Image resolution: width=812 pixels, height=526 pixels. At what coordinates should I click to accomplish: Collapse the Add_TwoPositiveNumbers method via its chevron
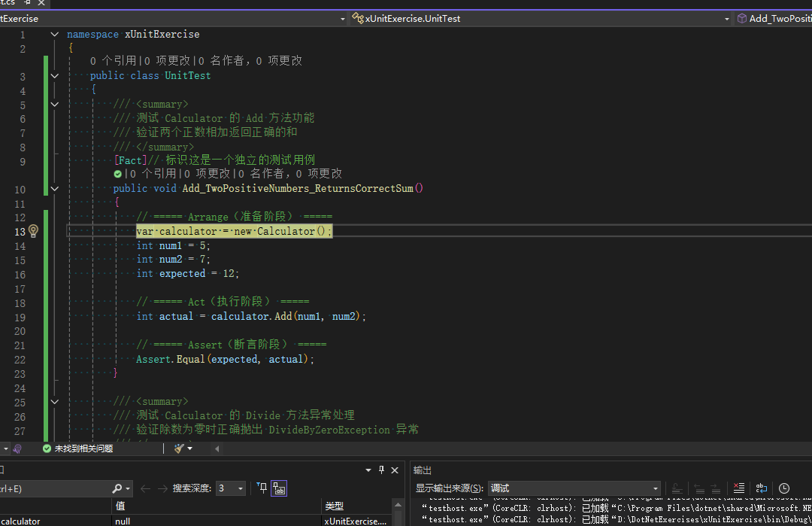pyautogui.click(x=53, y=188)
